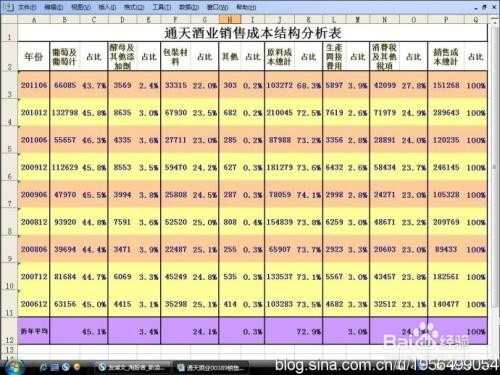Click the 包装材料 header cell
This screenshot has width=500, height=375.
[175, 57]
